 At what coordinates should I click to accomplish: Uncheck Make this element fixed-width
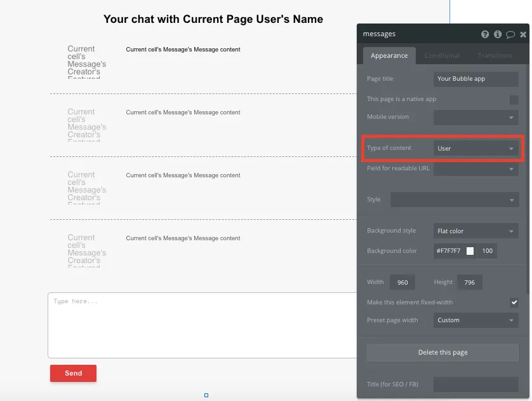515,302
